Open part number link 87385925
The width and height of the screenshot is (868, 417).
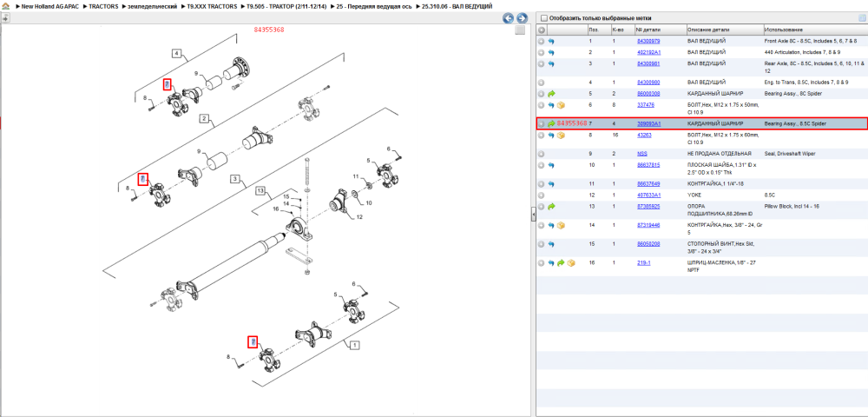coord(648,207)
